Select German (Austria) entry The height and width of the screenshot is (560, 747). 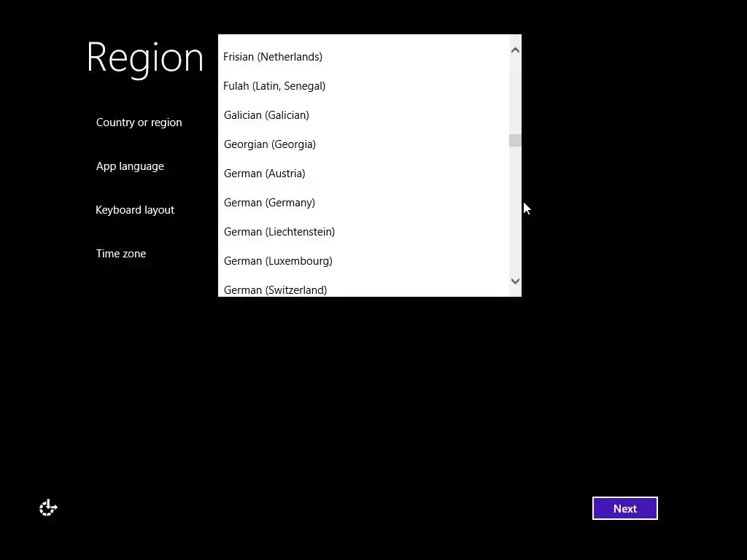(363, 174)
